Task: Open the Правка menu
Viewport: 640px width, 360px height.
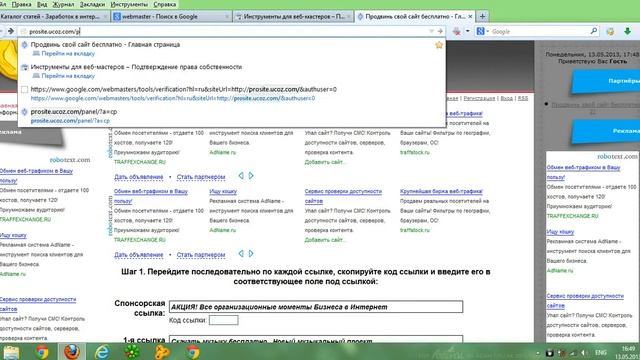Action: (21, 4)
